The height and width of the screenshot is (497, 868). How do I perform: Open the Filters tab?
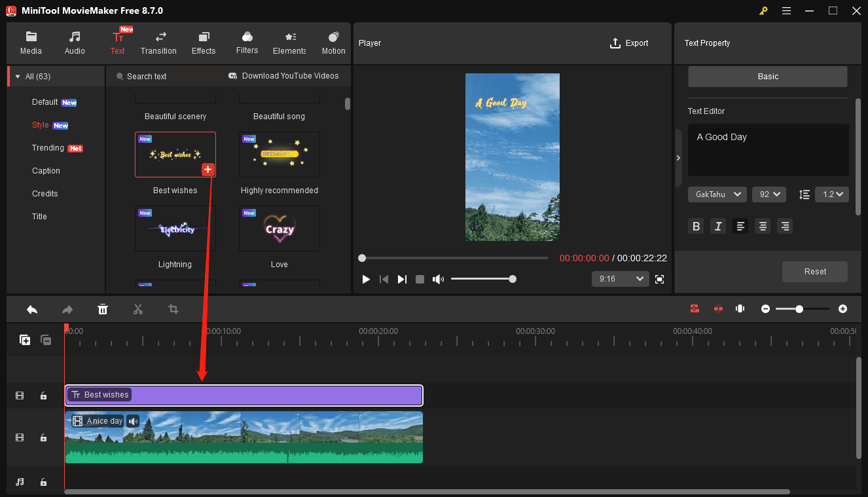coord(247,43)
